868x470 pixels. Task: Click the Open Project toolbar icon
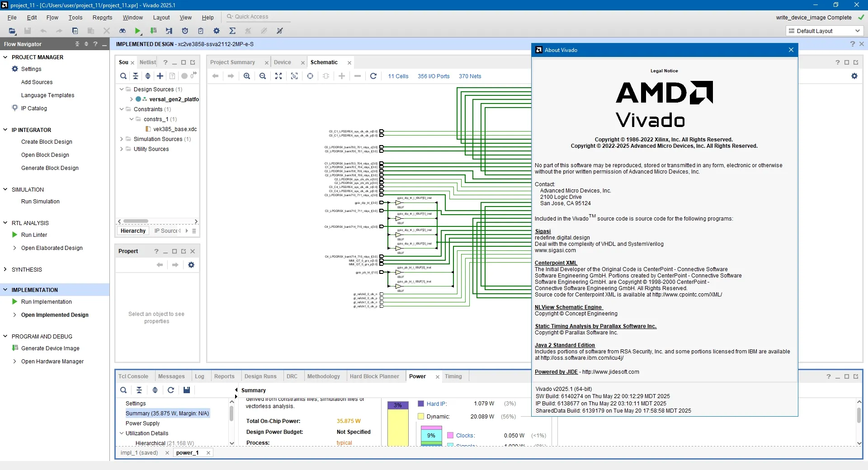coord(12,31)
